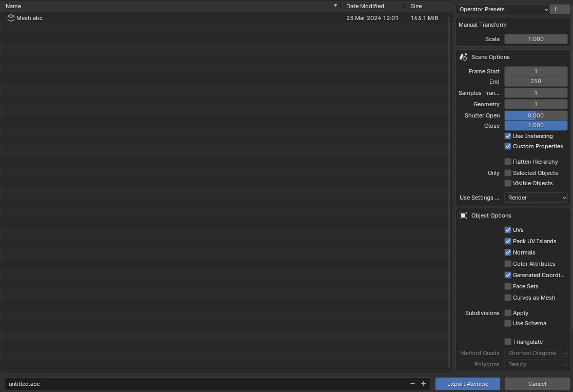Screen dimensions: 573x392
Task: Sort files by Size column header
Action: point(416,6)
